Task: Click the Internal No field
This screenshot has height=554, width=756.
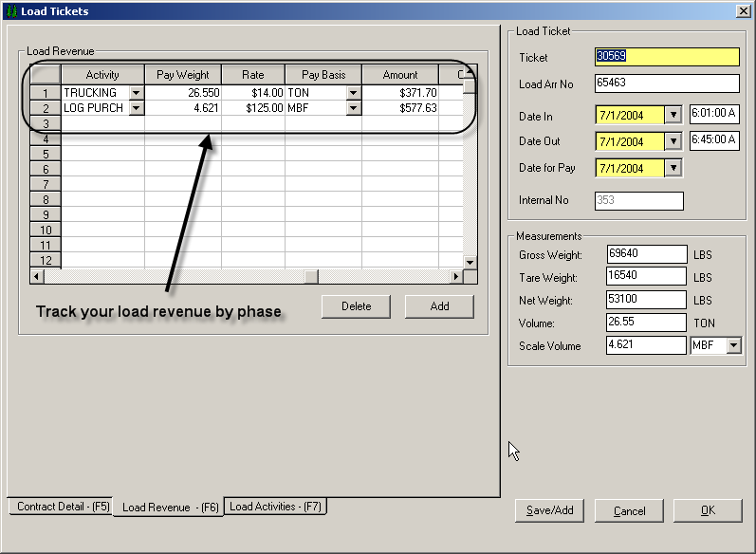Action: click(x=638, y=200)
